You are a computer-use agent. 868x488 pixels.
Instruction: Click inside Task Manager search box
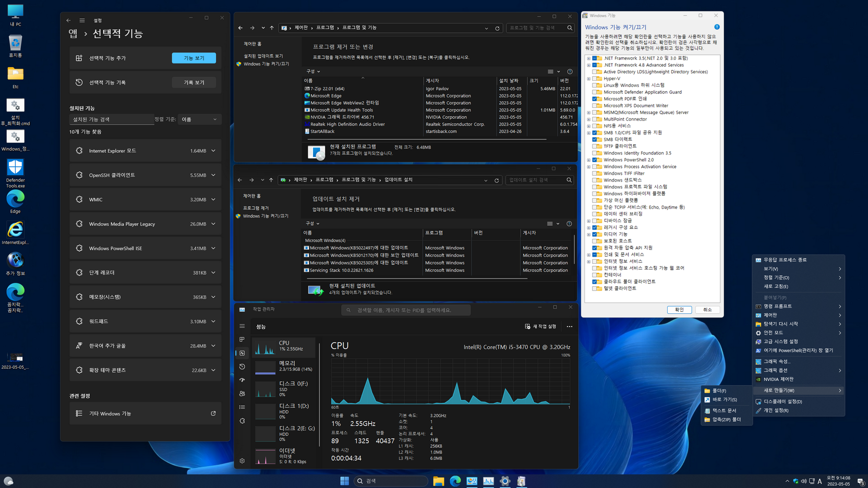[x=406, y=310]
